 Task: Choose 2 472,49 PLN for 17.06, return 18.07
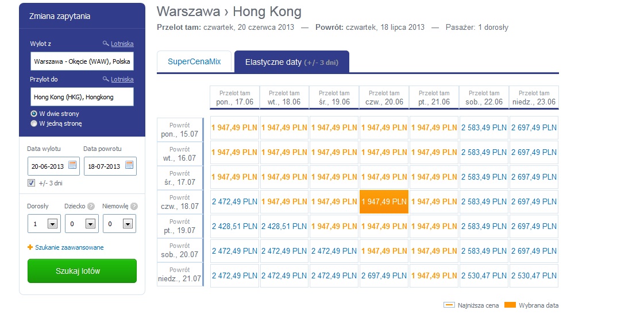pos(234,201)
